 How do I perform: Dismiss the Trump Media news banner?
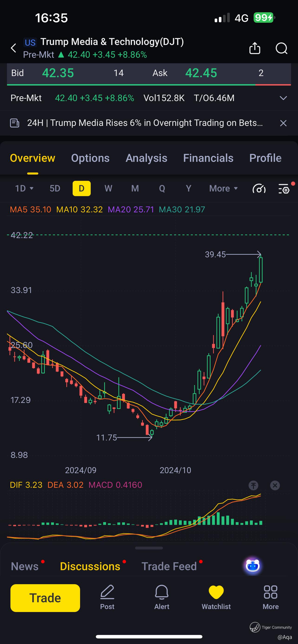283,123
